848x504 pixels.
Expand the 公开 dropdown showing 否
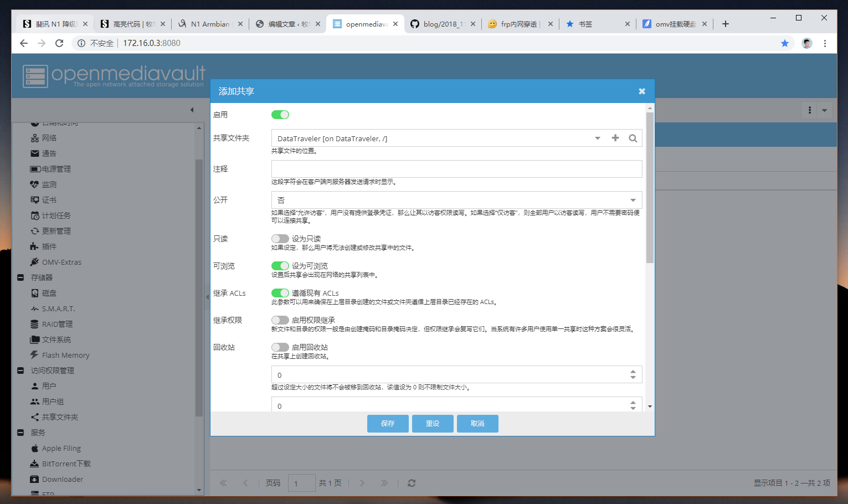(632, 200)
